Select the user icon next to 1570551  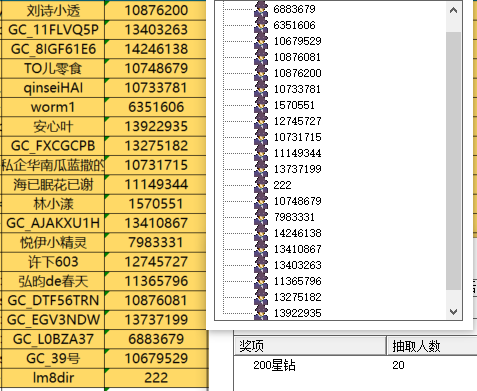(261, 105)
